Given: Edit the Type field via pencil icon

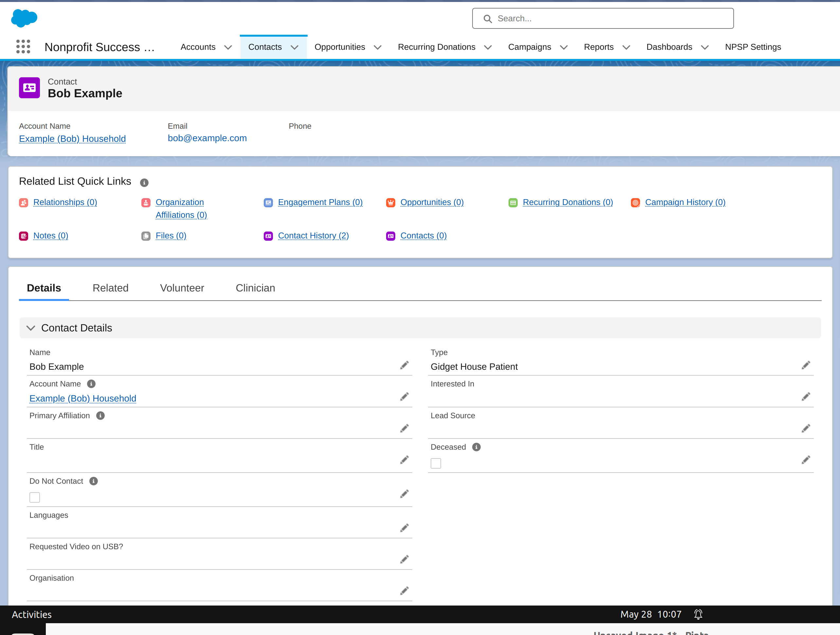Looking at the screenshot, I should coord(805,365).
